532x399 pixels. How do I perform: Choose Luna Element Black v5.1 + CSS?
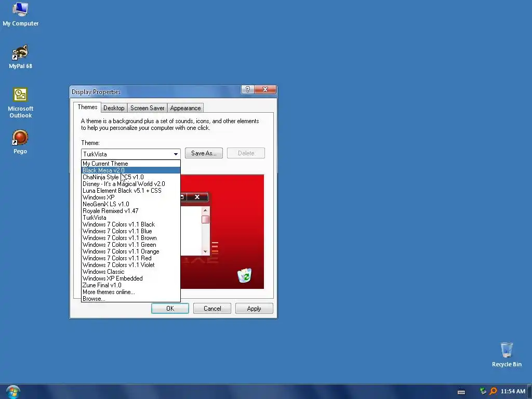click(131, 191)
